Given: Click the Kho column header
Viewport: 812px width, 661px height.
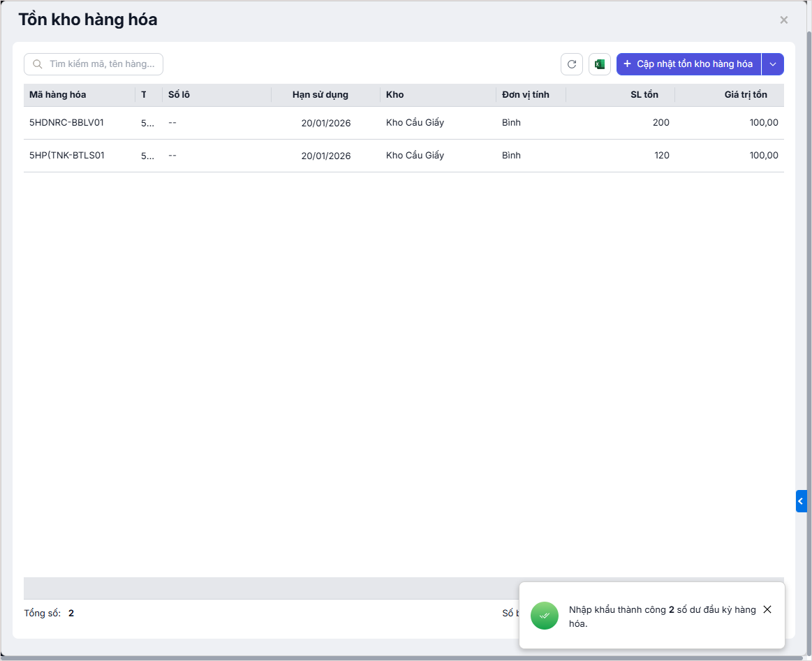Looking at the screenshot, I should point(395,95).
